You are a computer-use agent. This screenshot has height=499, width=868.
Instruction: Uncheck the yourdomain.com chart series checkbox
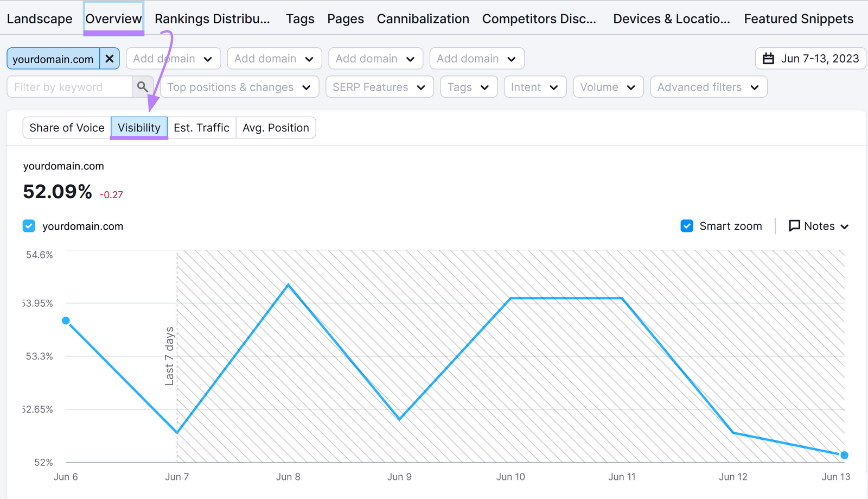coord(29,226)
